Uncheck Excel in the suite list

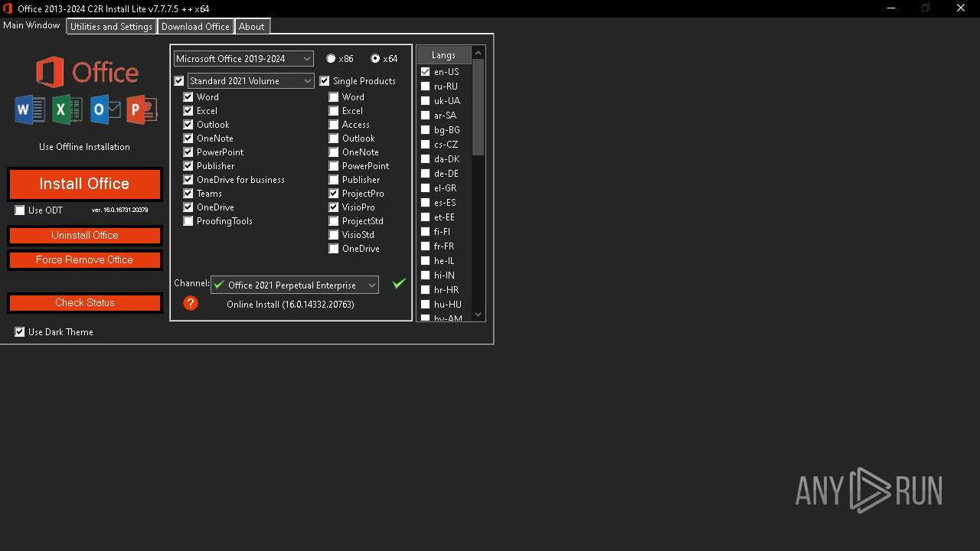point(188,111)
